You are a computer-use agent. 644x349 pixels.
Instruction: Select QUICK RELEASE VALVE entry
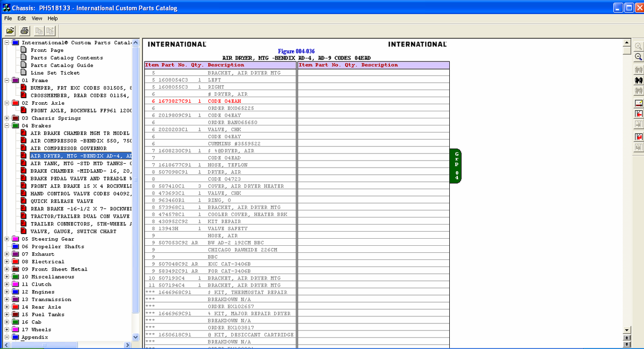(62, 201)
